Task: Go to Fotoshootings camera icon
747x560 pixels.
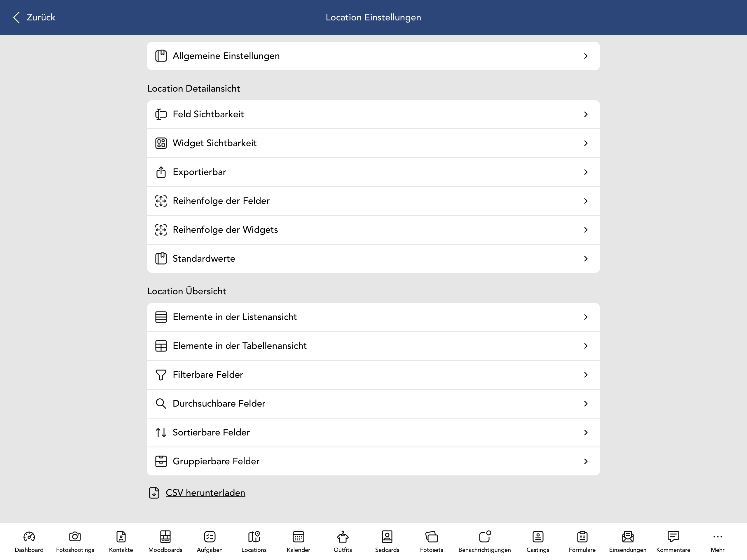Action: 75,537
